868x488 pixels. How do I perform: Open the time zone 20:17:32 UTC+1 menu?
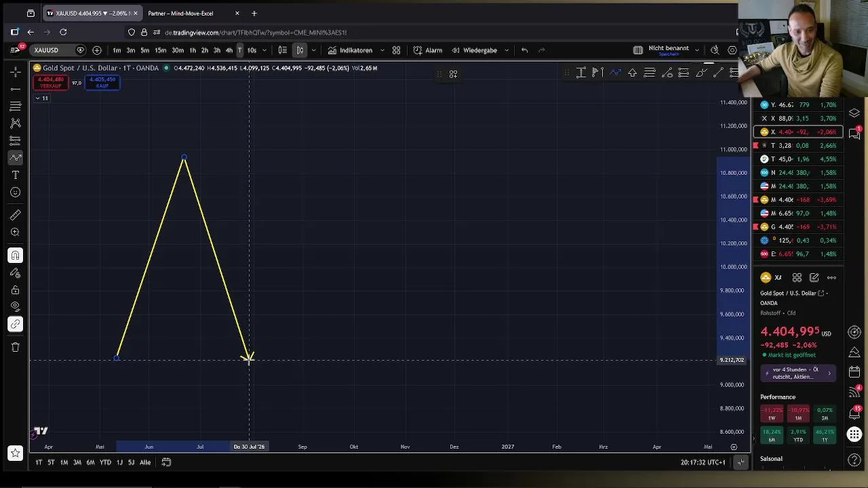tap(703, 462)
